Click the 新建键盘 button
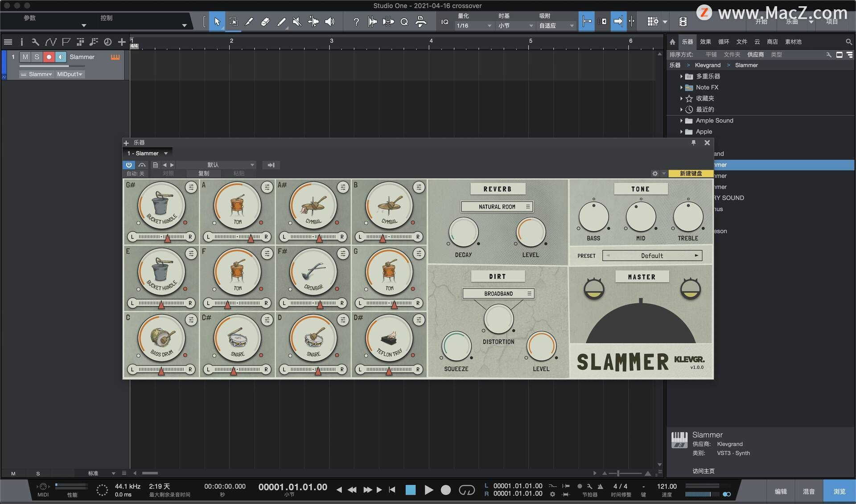Viewport: 856px width, 504px height. pos(691,173)
